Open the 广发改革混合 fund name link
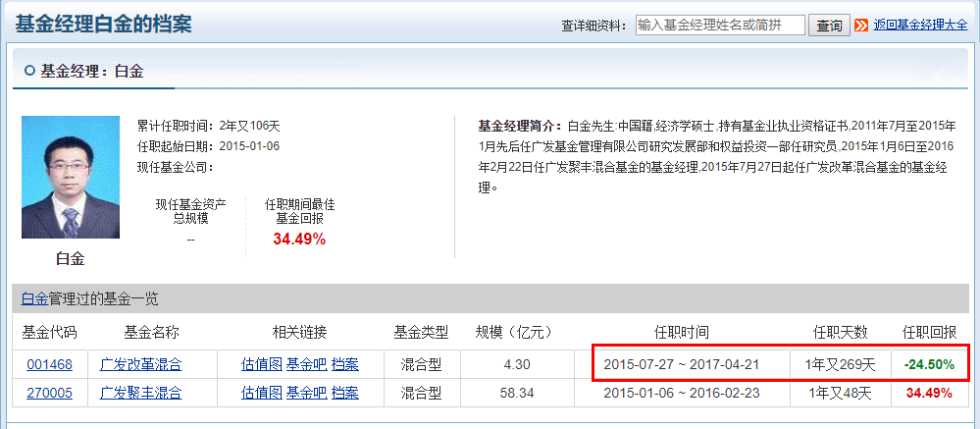 pyautogui.click(x=141, y=364)
